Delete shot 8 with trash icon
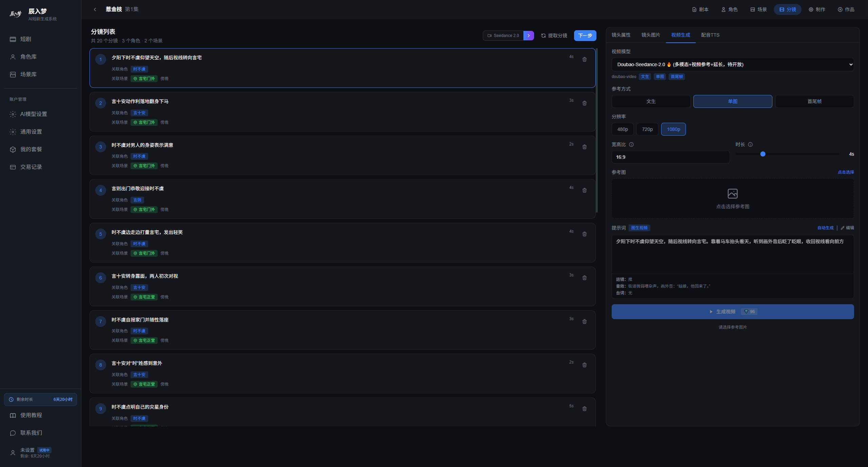This screenshot has width=868, height=467. click(585, 365)
